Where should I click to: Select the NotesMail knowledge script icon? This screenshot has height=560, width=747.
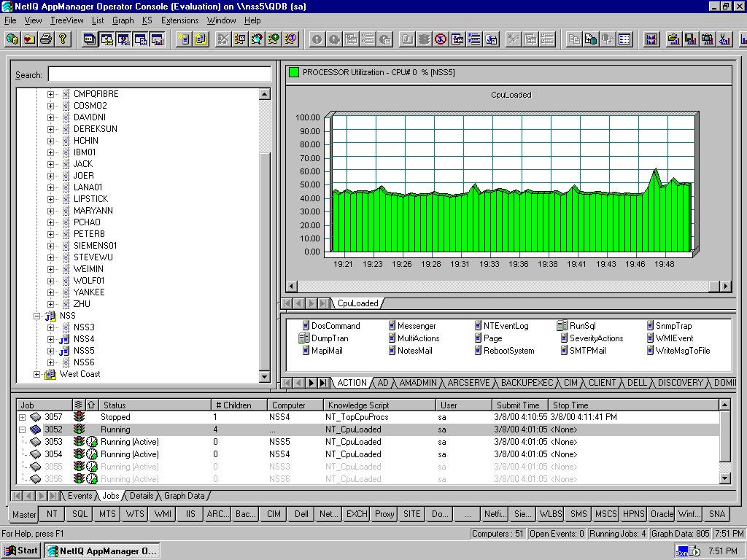[392, 351]
